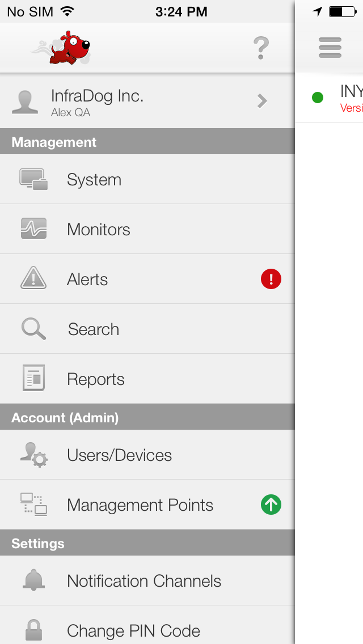This screenshot has width=363, height=644.
Task: Click the Search magnifying glass icon
Action: point(33,329)
